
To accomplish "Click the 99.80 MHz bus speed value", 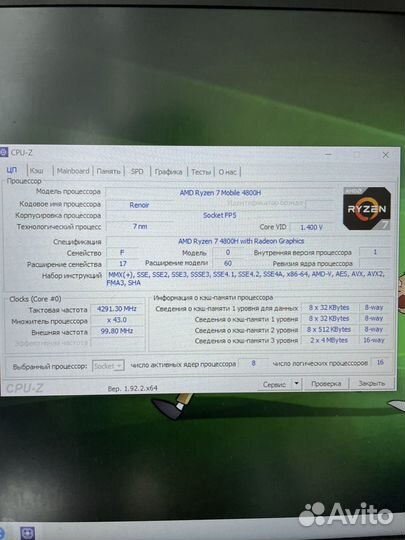I will pos(117,331).
